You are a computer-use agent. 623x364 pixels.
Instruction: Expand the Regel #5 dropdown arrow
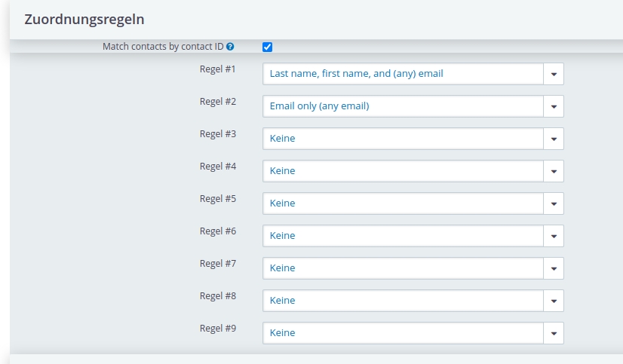[x=554, y=203]
